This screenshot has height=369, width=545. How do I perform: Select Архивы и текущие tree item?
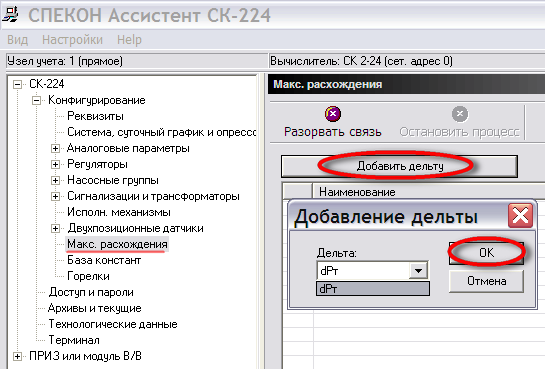(x=95, y=308)
